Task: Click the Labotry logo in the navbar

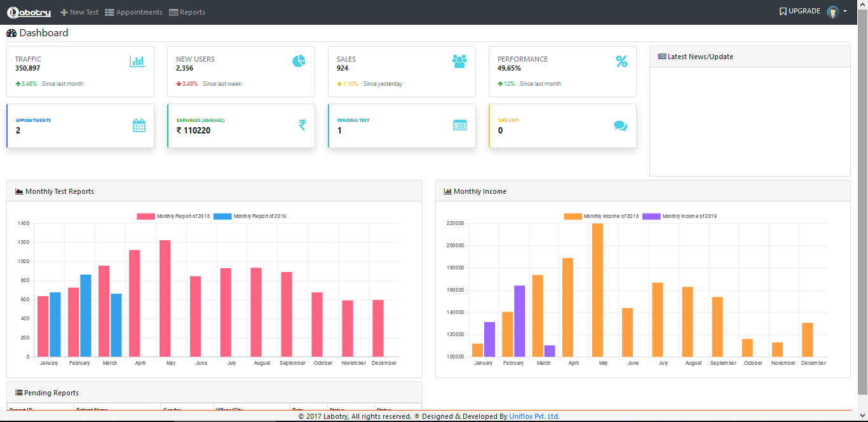Action: point(29,12)
